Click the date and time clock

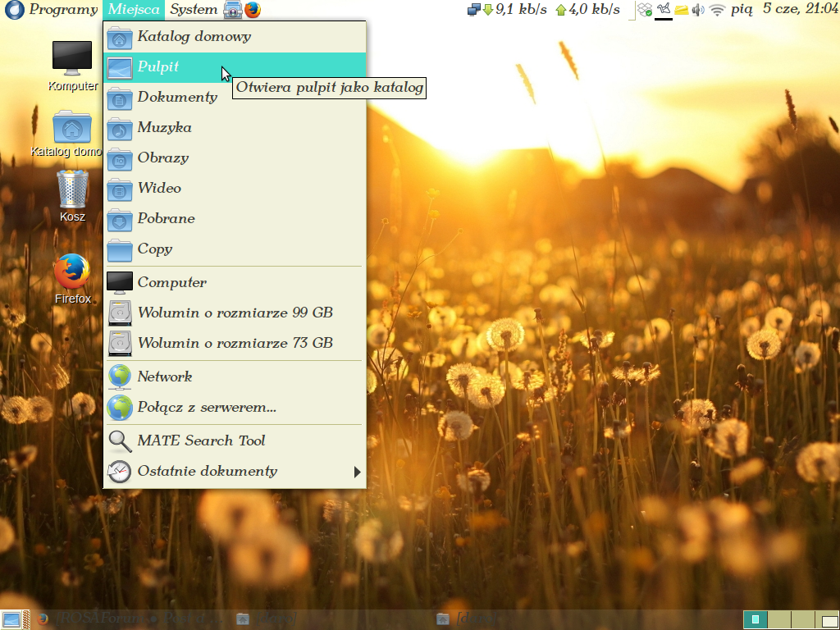point(799,10)
